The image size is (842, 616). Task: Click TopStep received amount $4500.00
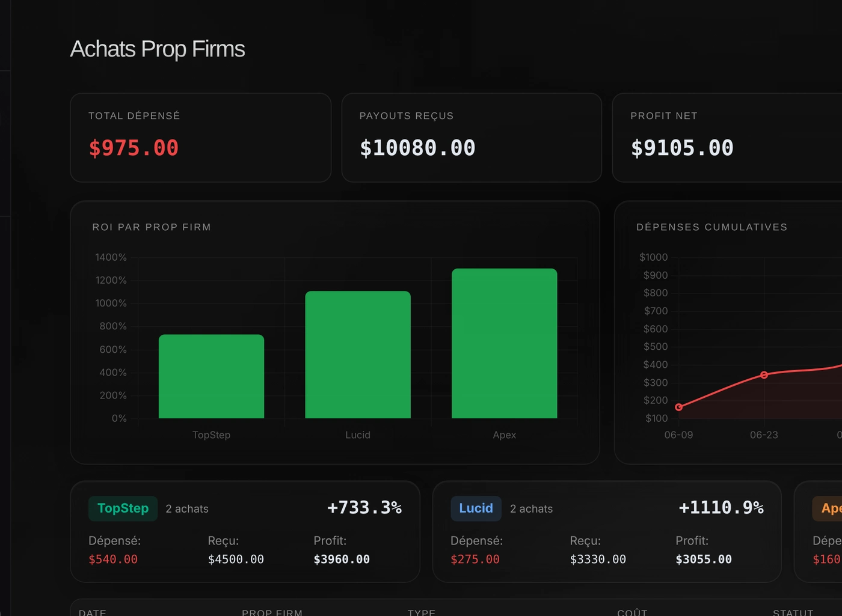(x=236, y=560)
